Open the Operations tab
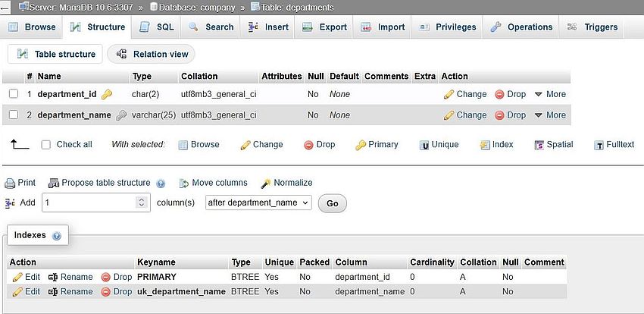 tap(521, 27)
